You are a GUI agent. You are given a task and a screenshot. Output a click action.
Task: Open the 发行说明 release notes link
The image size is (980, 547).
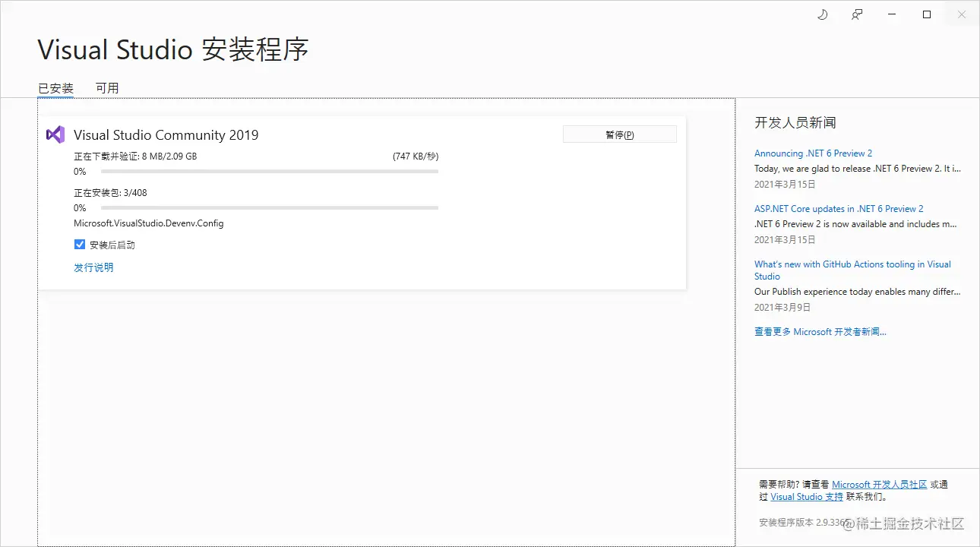tap(93, 267)
